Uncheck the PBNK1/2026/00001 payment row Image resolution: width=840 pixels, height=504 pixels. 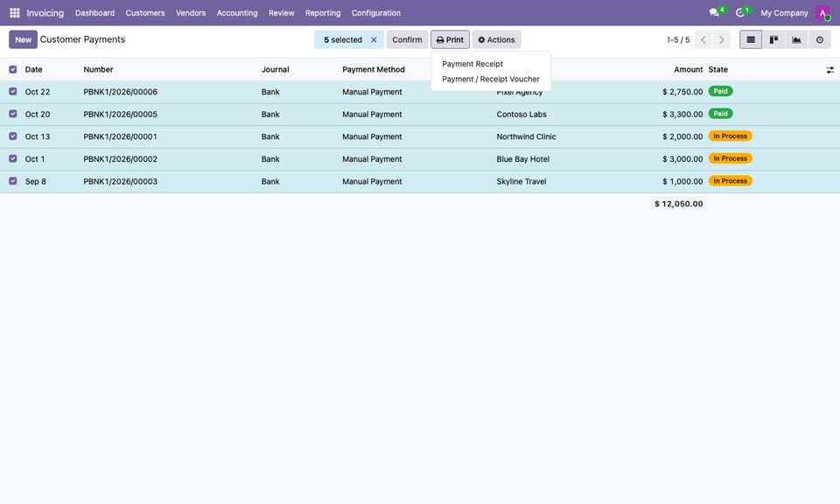pos(13,136)
